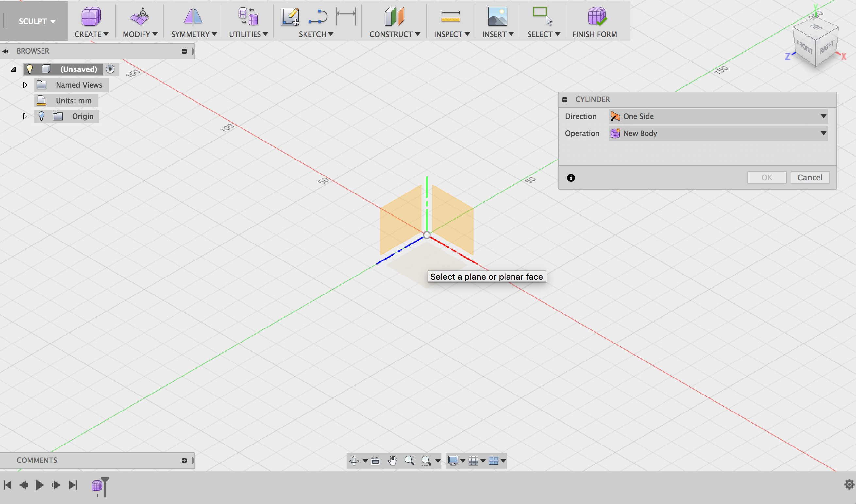Open the INSPECT menu

point(452,34)
